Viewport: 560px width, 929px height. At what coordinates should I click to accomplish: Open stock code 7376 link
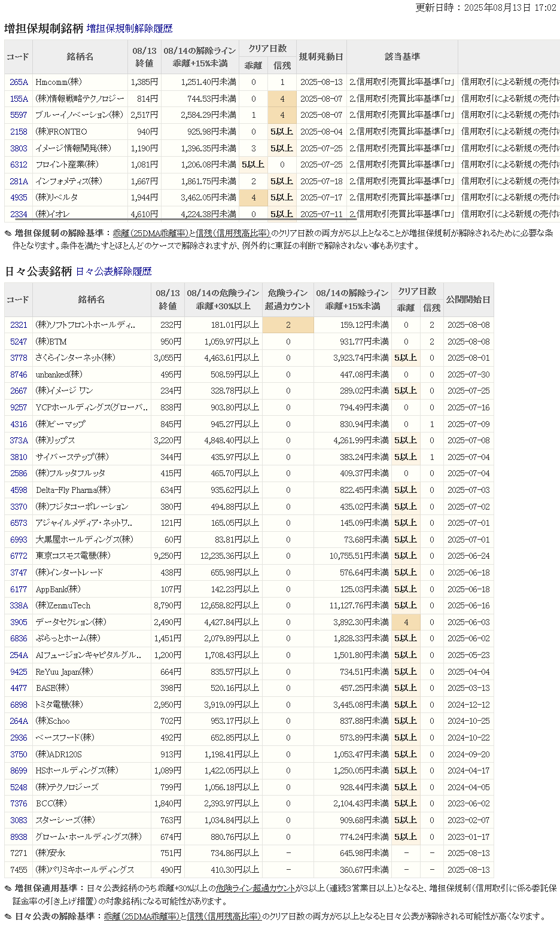pos(19,803)
